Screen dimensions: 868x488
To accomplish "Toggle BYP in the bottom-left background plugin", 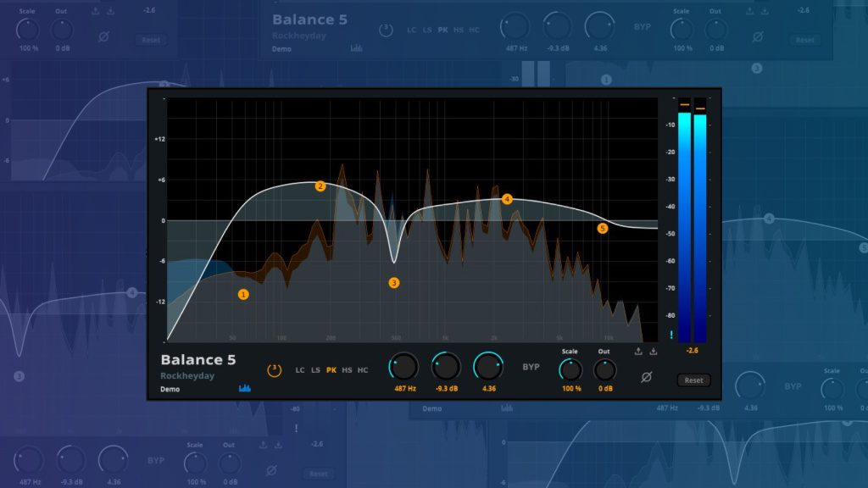I will click(156, 460).
